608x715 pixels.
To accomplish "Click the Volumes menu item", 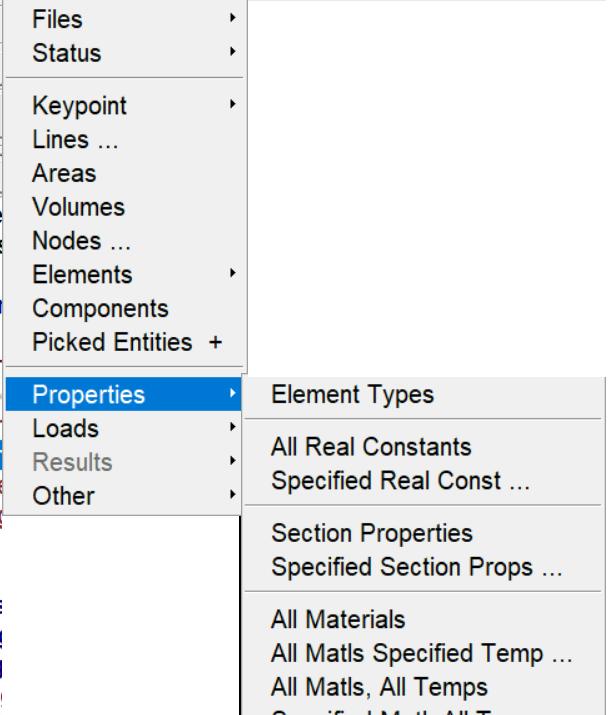I will tap(78, 207).
